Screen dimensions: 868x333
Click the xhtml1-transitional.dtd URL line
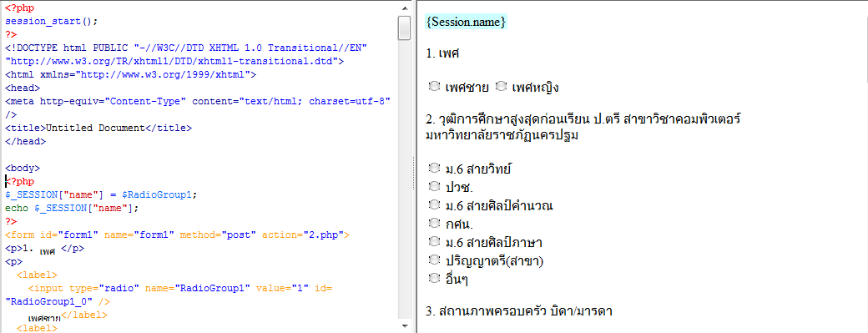point(174,61)
